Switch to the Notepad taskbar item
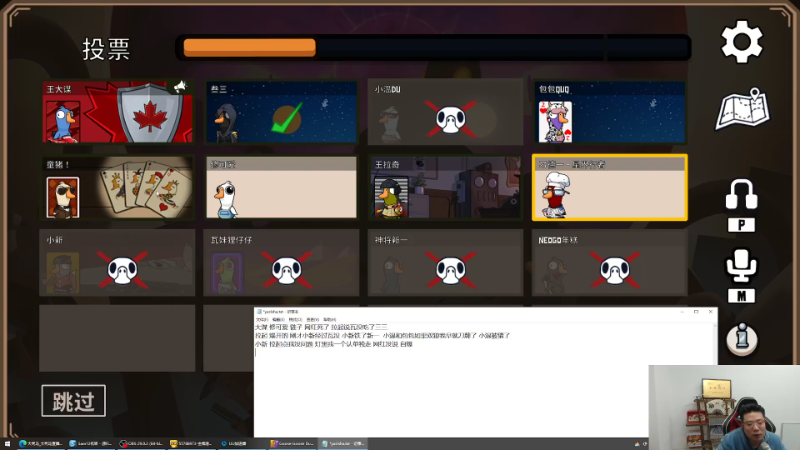800x450 pixels. click(x=343, y=444)
